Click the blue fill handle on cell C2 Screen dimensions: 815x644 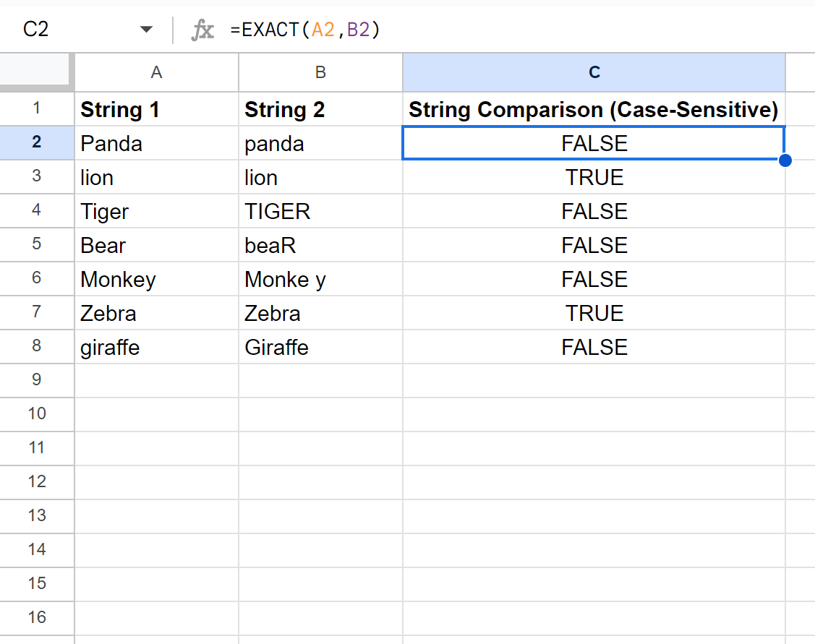(x=785, y=160)
